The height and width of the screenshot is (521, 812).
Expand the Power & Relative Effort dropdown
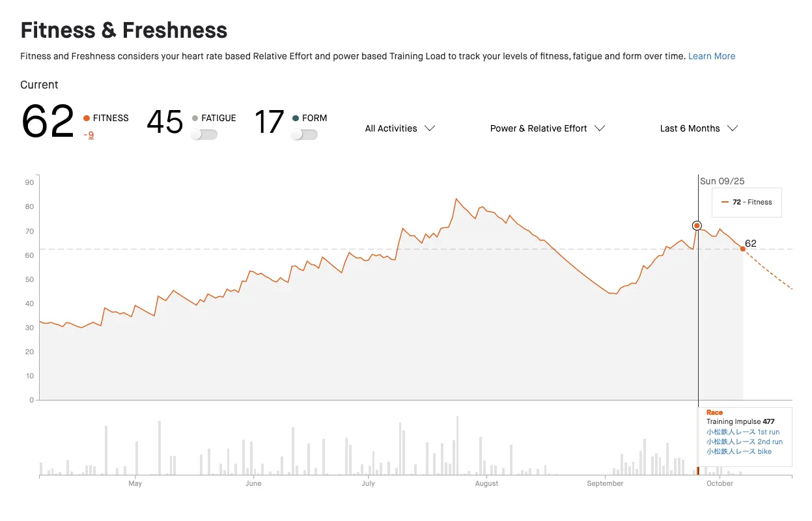pyautogui.click(x=547, y=128)
